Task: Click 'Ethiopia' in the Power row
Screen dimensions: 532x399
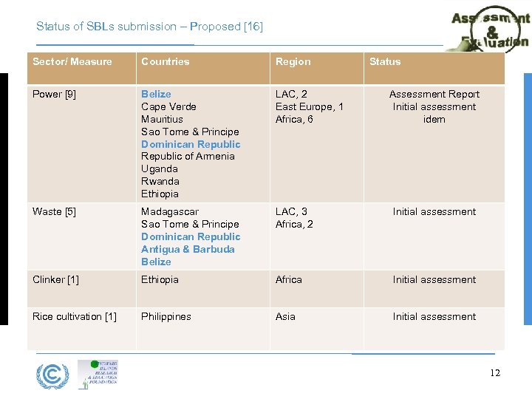Action: (x=160, y=194)
